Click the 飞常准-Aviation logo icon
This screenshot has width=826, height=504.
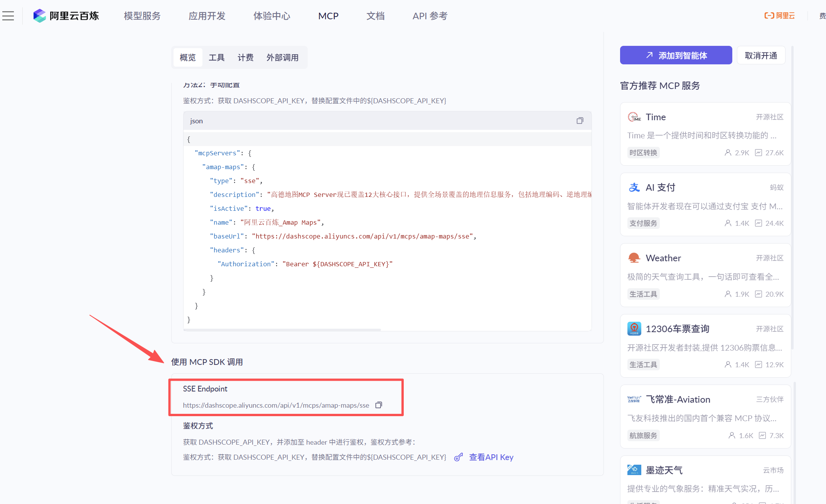click(634, 399)
